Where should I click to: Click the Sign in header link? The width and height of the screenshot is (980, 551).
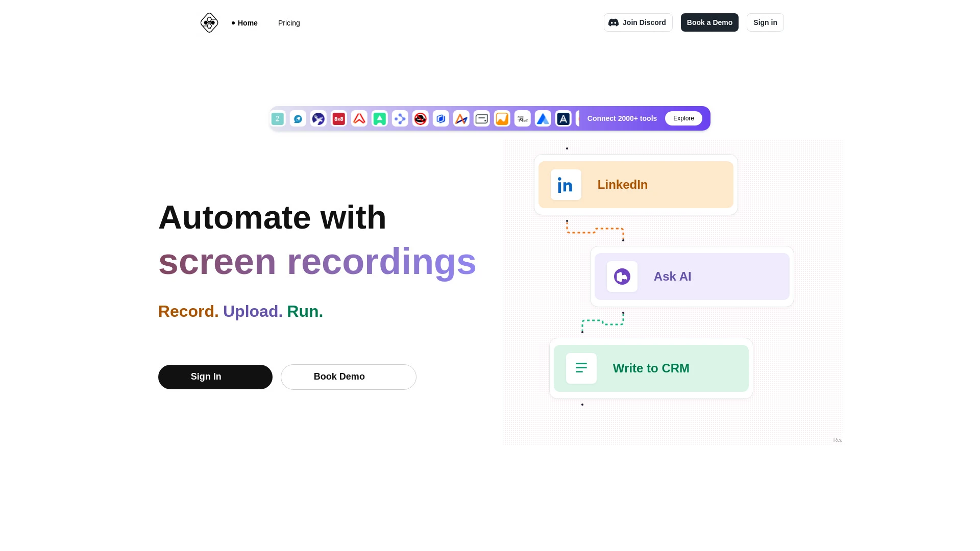coord(765,22)
